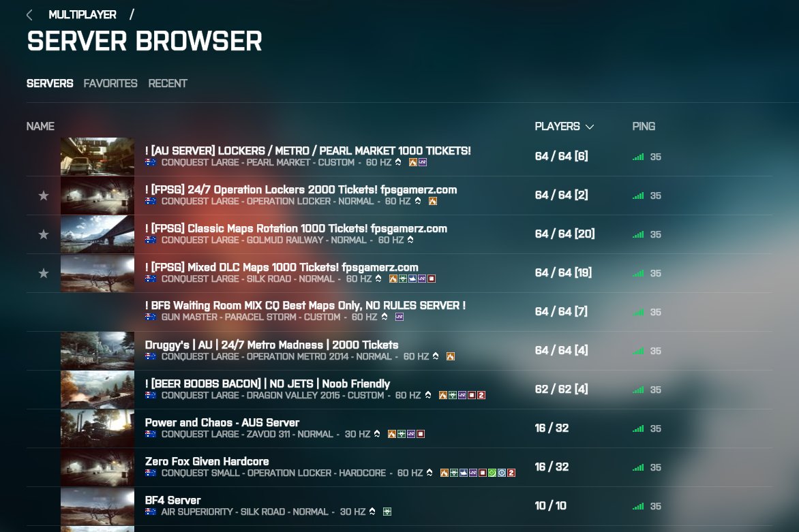Go back using the arrow beside Multiplayer
The height and width of the screenshot is (532, 799).
[x=29, y=15]
